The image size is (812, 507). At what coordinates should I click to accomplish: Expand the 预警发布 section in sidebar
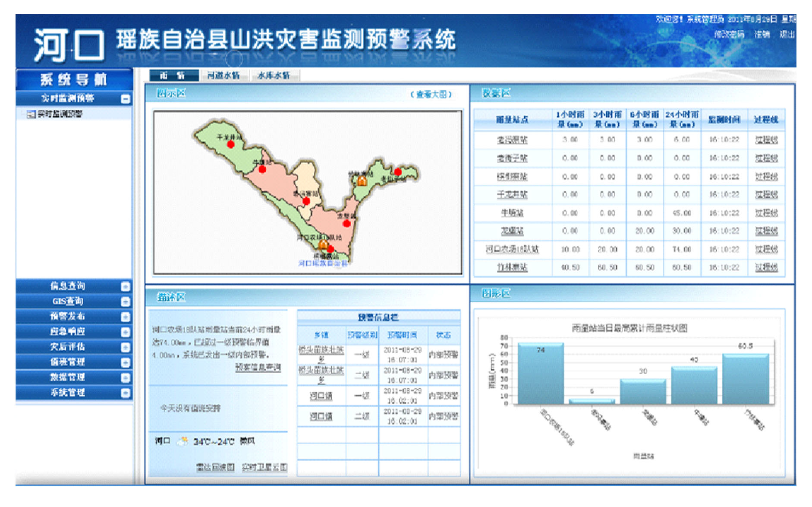pos(125,317)
